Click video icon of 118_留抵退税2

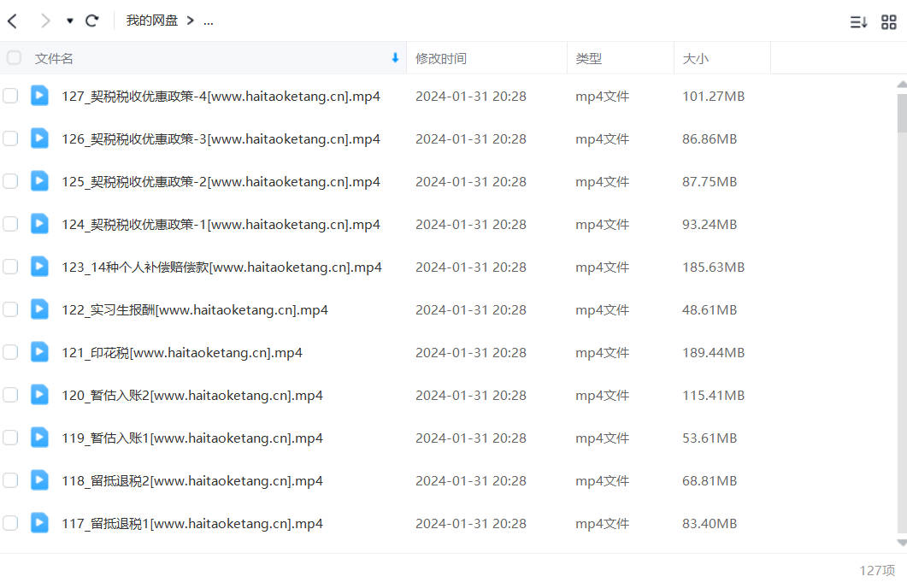point(39,480)
